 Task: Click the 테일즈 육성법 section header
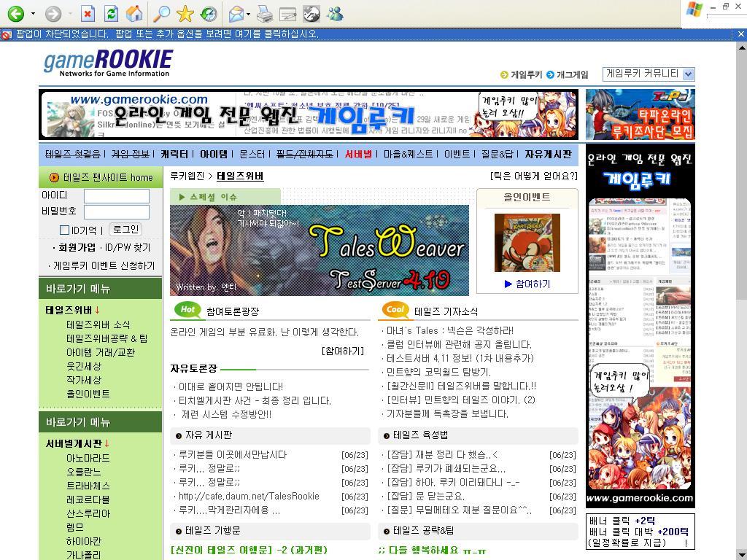[478, 435]
